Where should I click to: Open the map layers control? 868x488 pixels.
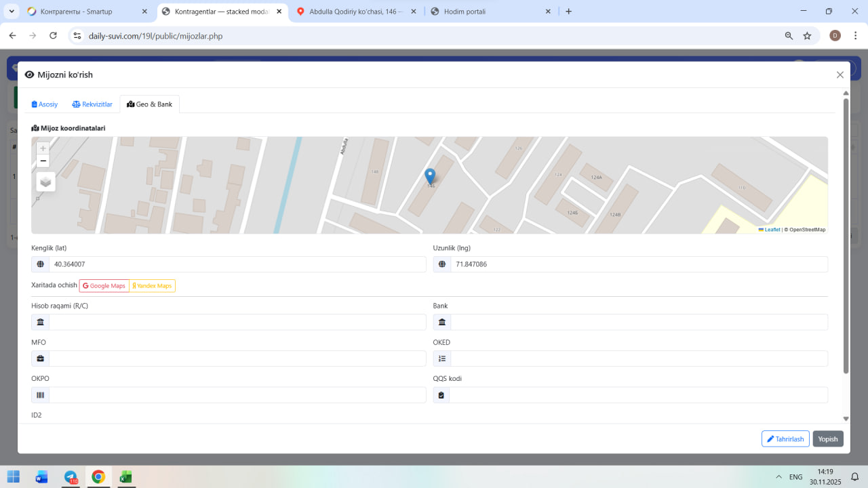coord(45,182)
